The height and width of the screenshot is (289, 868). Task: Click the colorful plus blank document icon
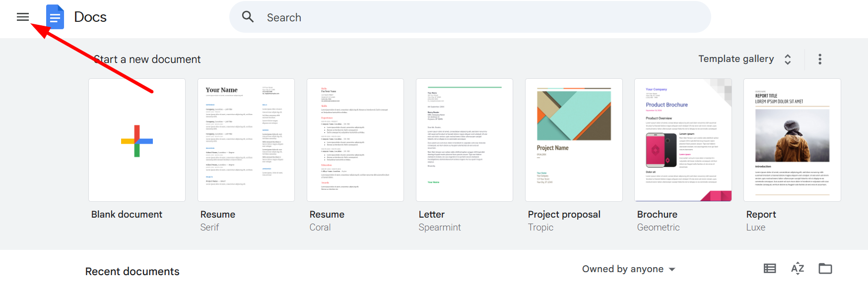coord(137,141)
